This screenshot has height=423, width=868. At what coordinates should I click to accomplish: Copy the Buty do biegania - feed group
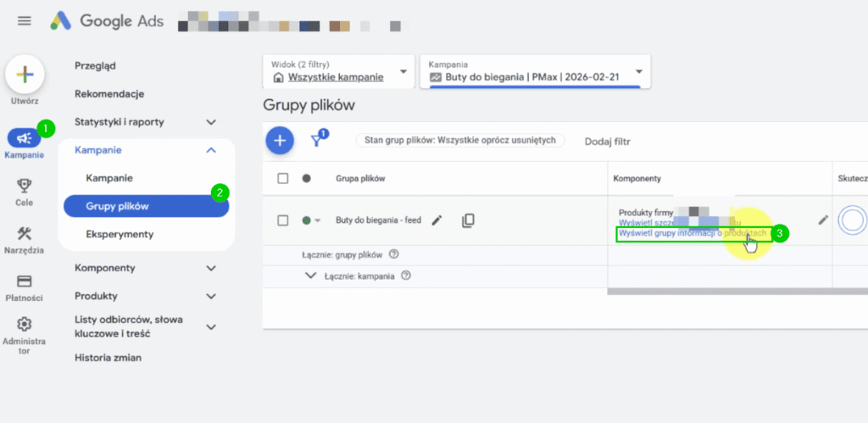click(468, 221)
